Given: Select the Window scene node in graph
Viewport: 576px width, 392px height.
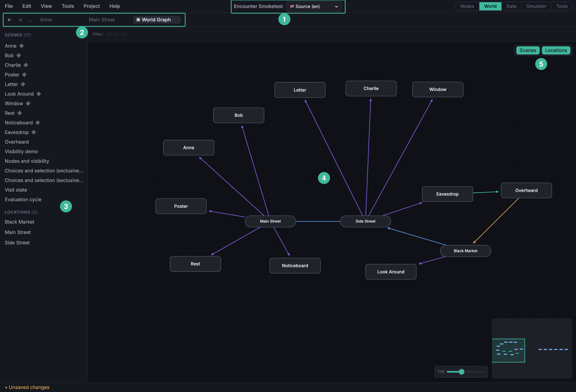Looking at the screenshot, I should (438, 89).
